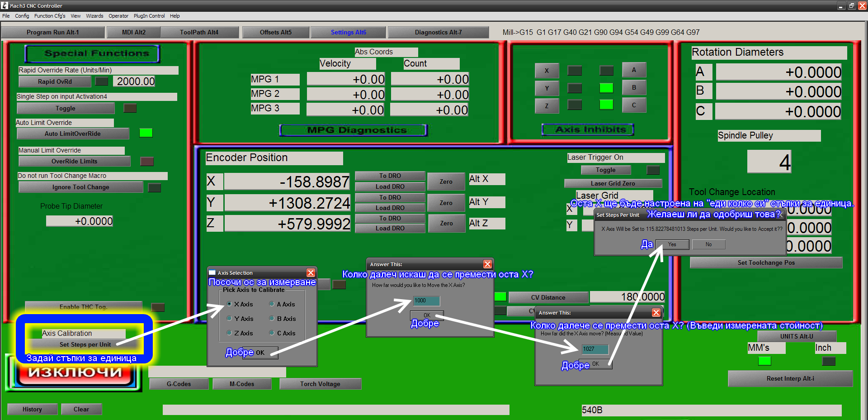Screen dimensions: 868x420
Task: Click the MM's green unit indicator LED
Action: coord(764,361)
